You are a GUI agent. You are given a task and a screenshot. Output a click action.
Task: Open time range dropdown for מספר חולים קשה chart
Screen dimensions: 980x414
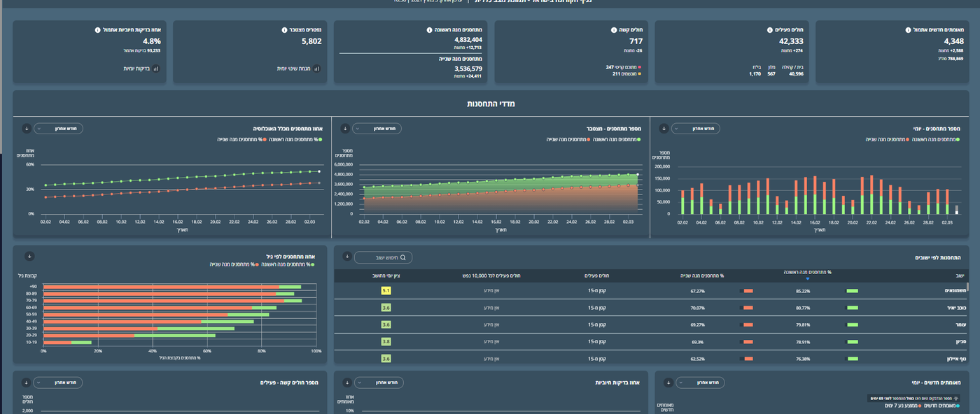[58, 383]
